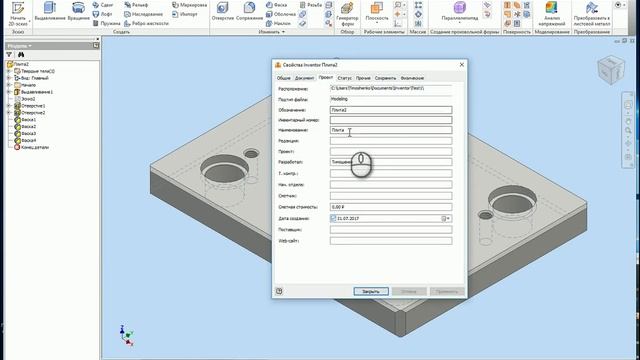640x360 pixels.
Task: Select the Рельеф (Emboss) tool
Action: coord(136,5)
